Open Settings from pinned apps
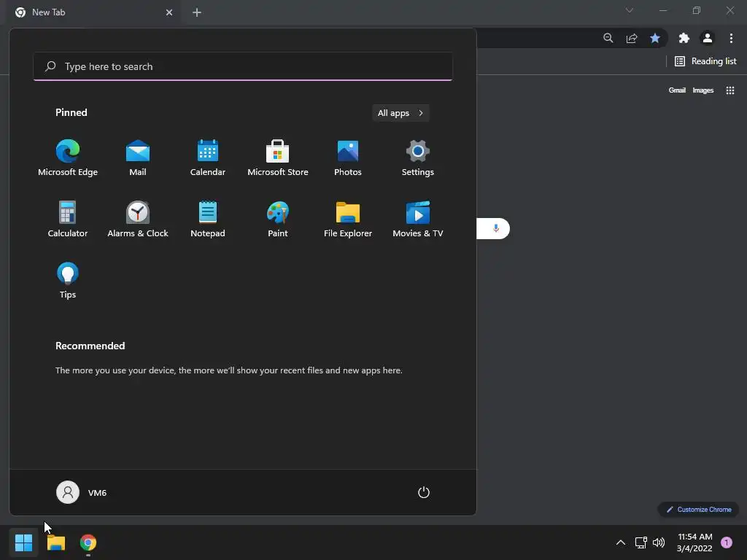The height and width of the screenshot is (560, 747). 418,158
